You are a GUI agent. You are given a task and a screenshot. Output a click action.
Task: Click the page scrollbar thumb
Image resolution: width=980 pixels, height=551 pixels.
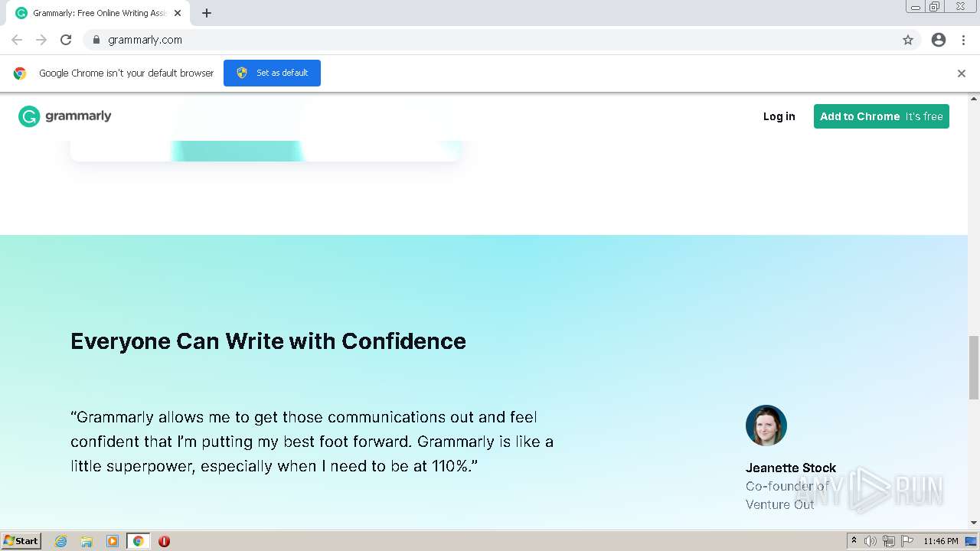click(x=974, y=367)
